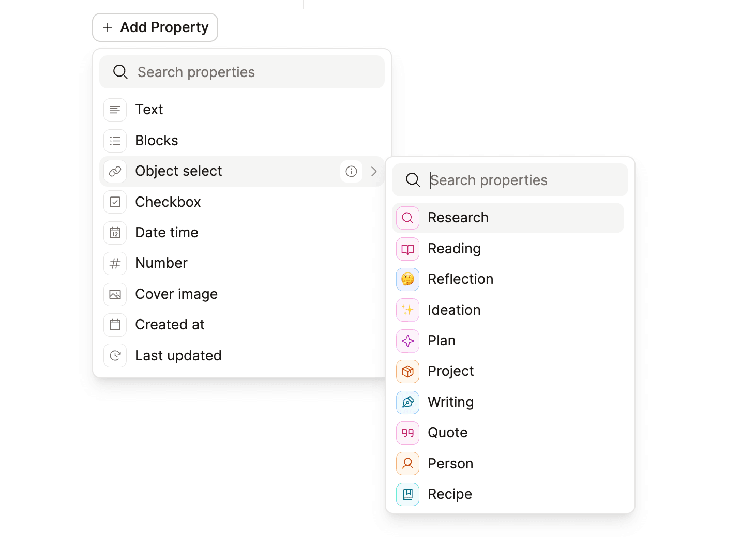Toggle the info tooltip on Object select
Viewport: 756px width, 546px height.
(351, 171)
